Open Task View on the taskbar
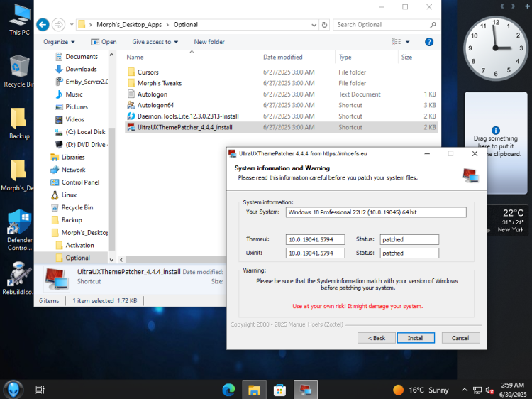The height and width of the screenshot is (399, 532). click(x=40, y=390)
